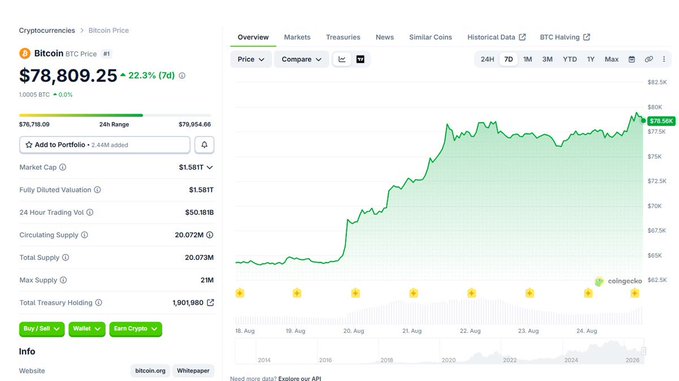Open the News tab
Image resolution: width=679 pixels, height=381 pixels.
pos(385,37)
